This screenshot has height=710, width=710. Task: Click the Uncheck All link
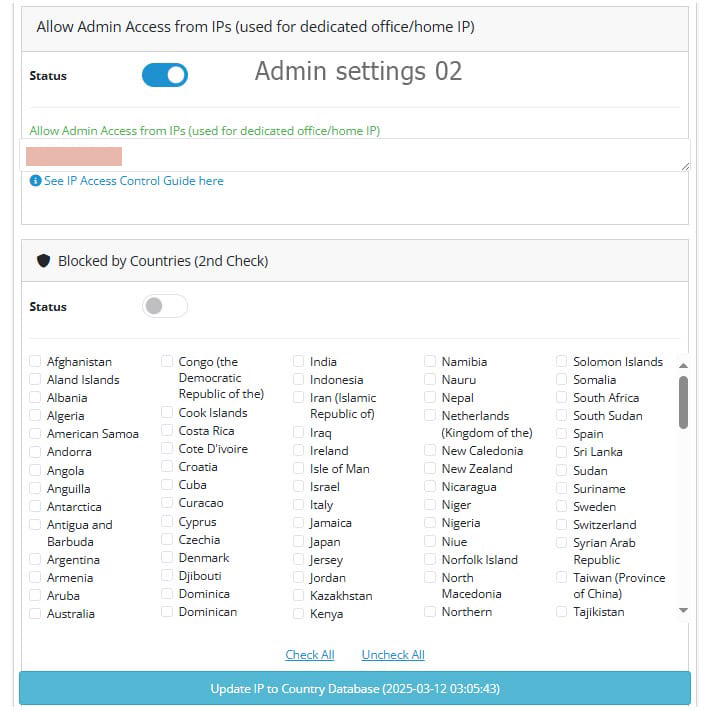tap(393, 655)
